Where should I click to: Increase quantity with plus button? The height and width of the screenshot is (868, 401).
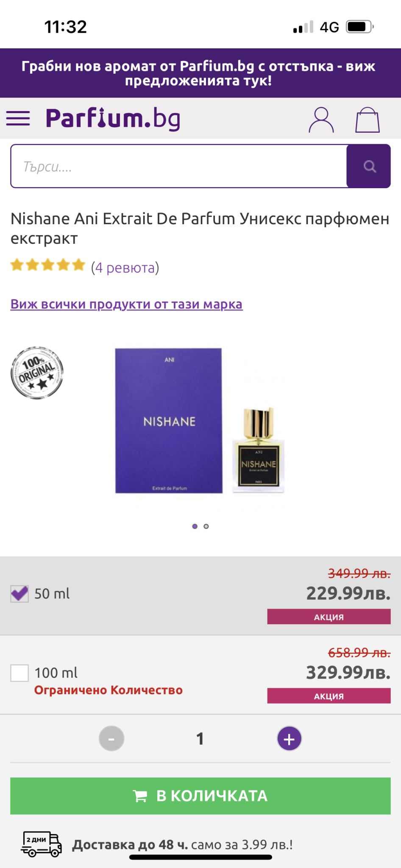(x=289, y=739)
